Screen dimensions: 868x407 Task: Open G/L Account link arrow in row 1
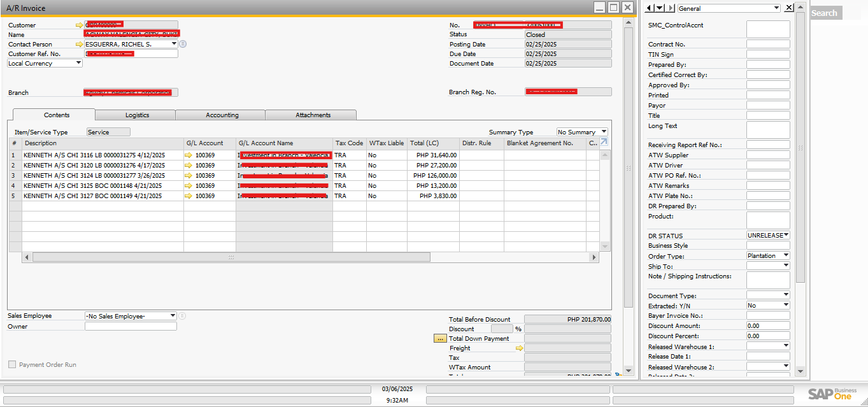click(x=188, y=155)
